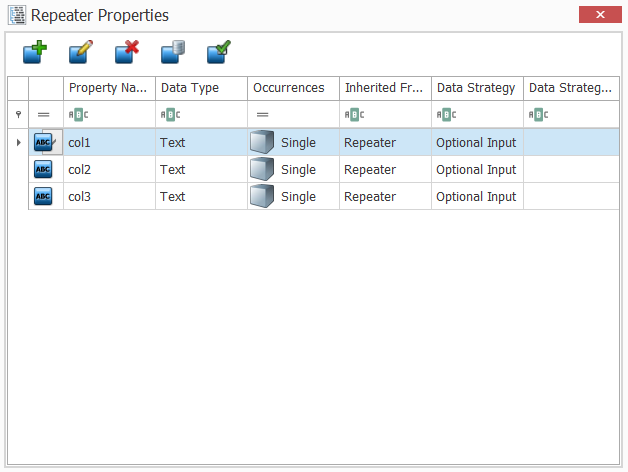Image resolution: width=628 pixels, height=472 pixels.
Task: Sort by last truncated Data Strateg... header
Action: point(571,88)
